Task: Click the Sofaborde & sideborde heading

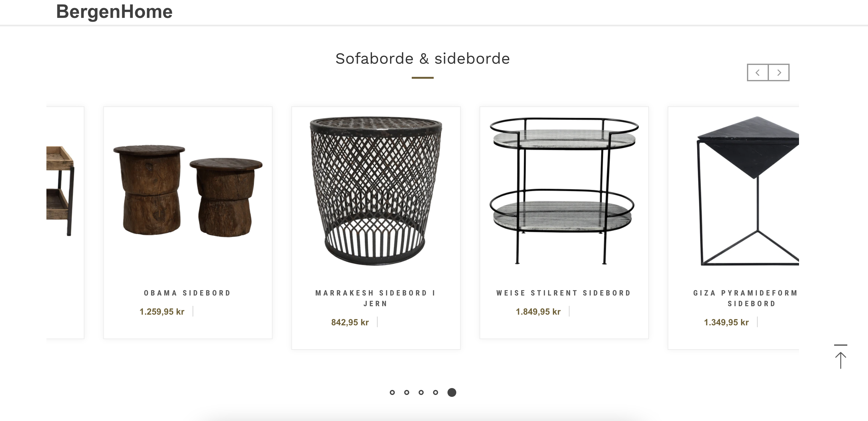Action: (x=422, y=59)
